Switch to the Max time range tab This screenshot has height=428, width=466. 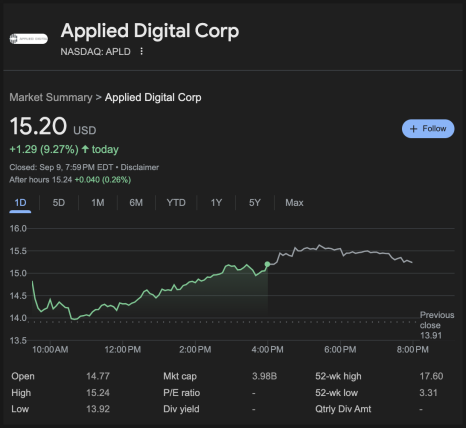point(294,203)
